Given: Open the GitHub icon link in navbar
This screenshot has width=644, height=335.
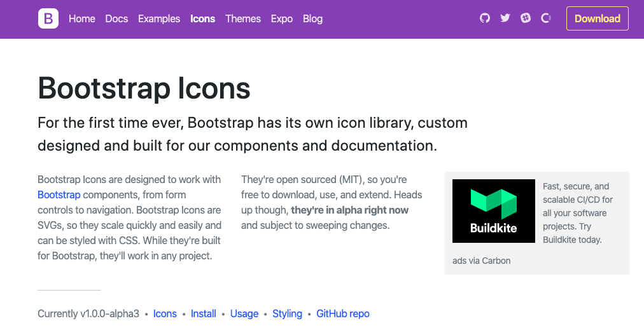Looking at the screenshot, I should (485, 18).
